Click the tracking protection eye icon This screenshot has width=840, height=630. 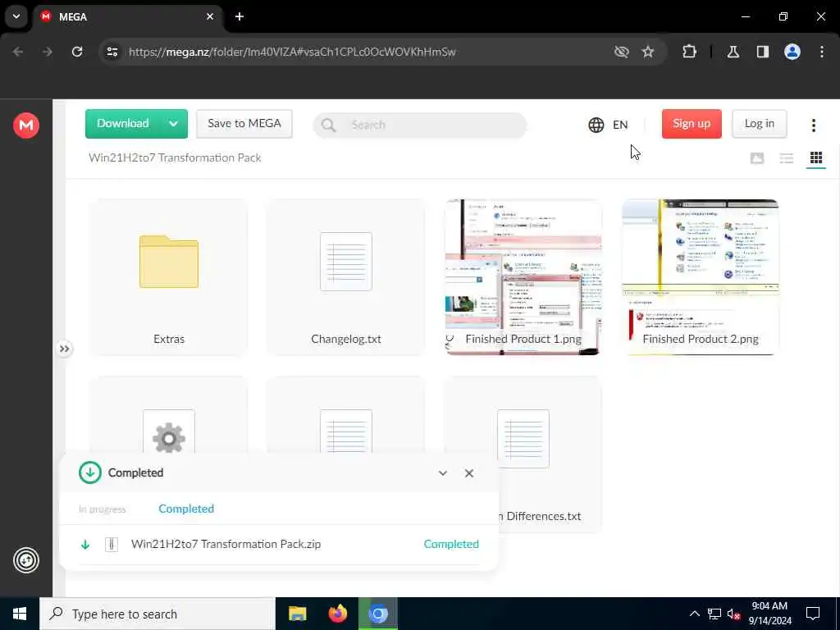[622, 52]
